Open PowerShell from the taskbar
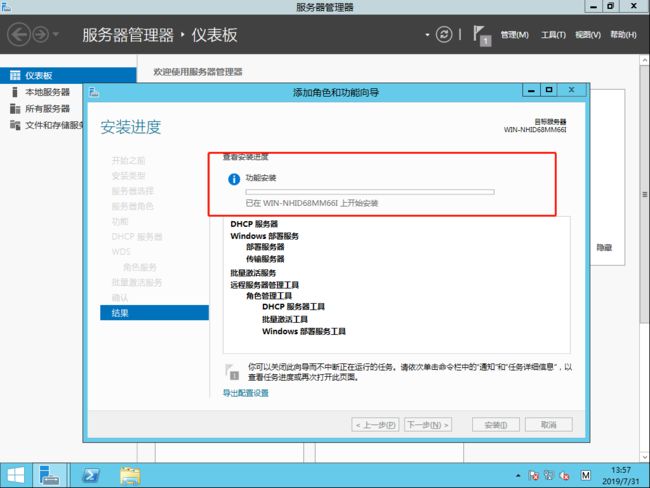This screenshot has width=650, height=488. click(x=91, y=475)
